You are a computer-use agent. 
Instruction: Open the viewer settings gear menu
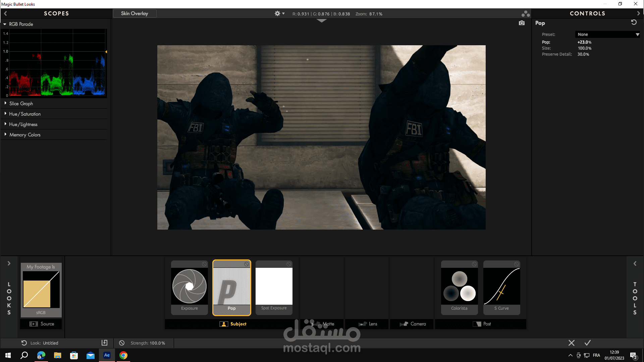click(x=279, y=14)
